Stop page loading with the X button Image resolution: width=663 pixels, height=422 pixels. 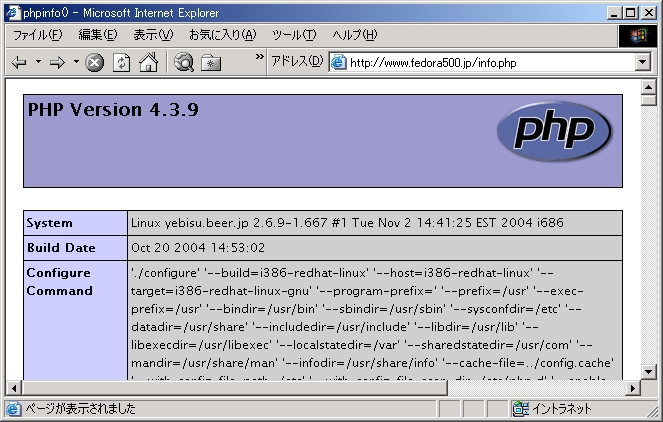[x=94, y=63]
